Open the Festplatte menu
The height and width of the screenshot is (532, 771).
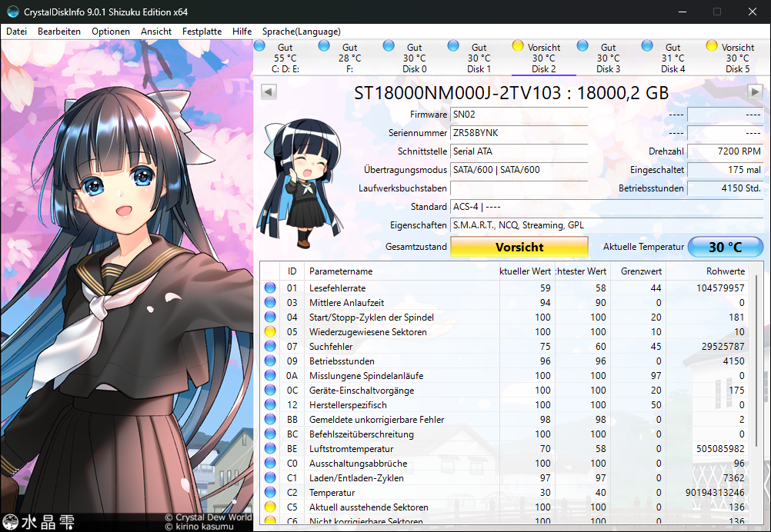pos(202,32)
